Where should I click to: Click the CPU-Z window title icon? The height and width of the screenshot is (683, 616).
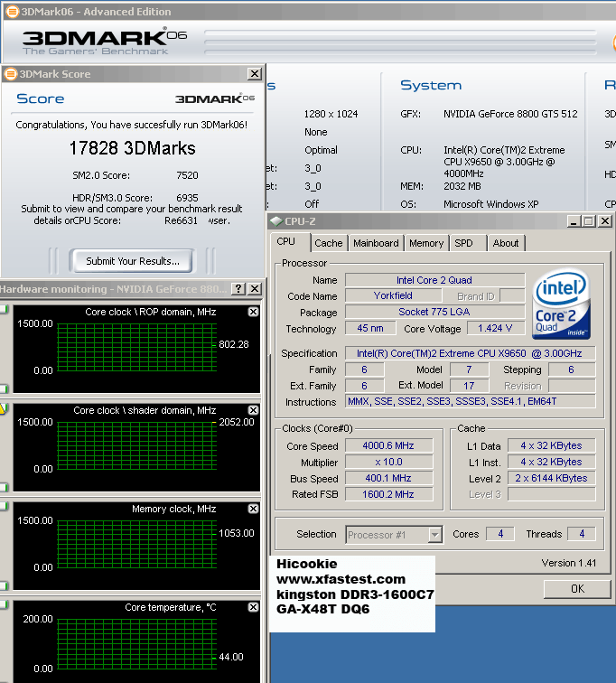pos(276,221)
